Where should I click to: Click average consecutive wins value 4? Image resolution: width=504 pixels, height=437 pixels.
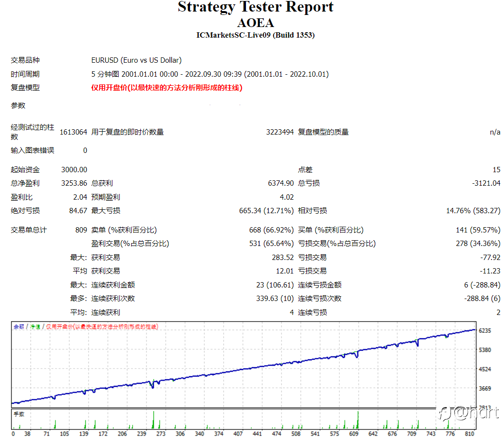pos(291,312)
